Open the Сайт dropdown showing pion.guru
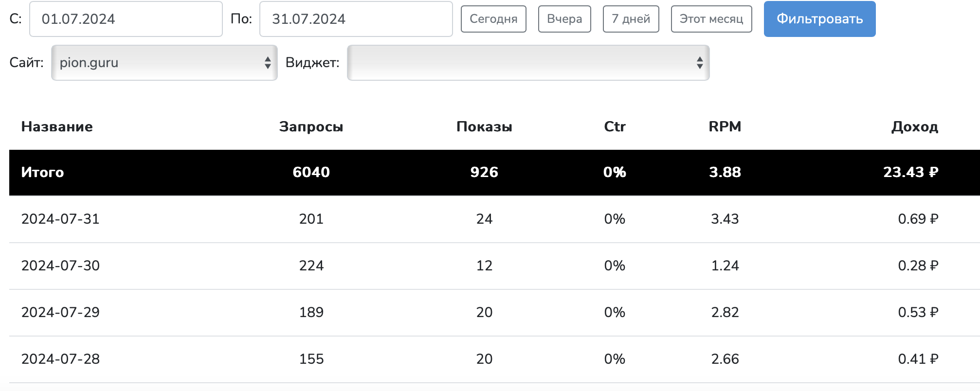The height and width of the screenshot is (391, 980). click(x=164, y=63)
